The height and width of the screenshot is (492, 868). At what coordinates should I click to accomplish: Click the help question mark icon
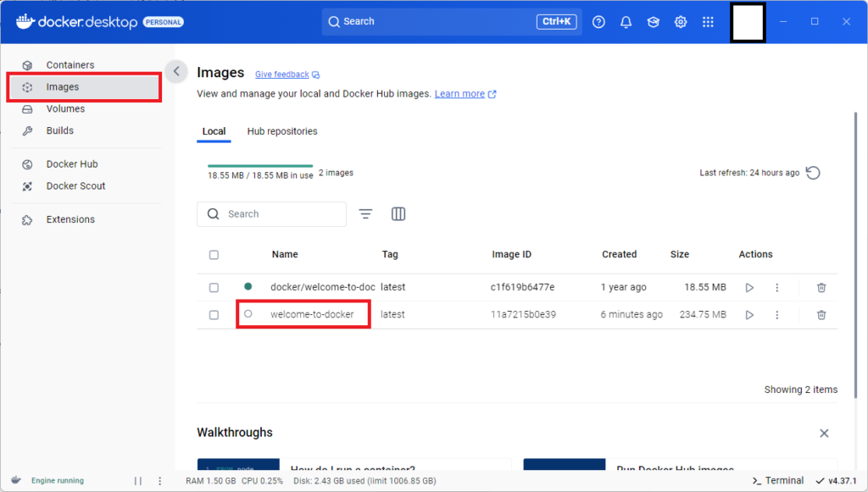pos(598,21)
